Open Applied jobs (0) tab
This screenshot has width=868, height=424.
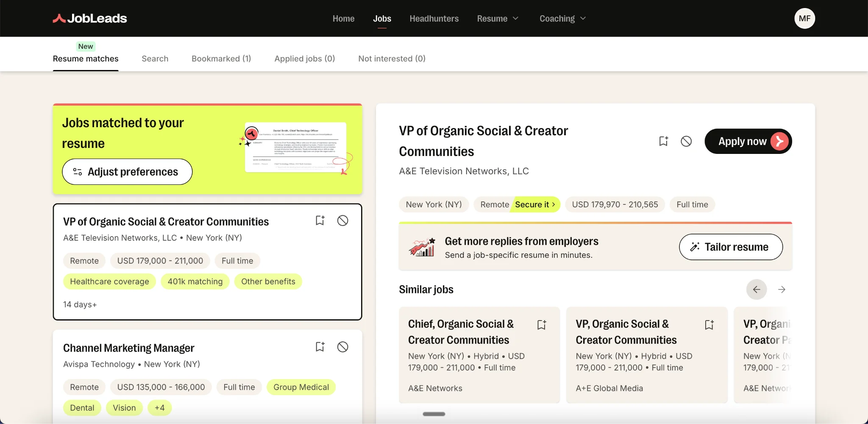point(305,59)
